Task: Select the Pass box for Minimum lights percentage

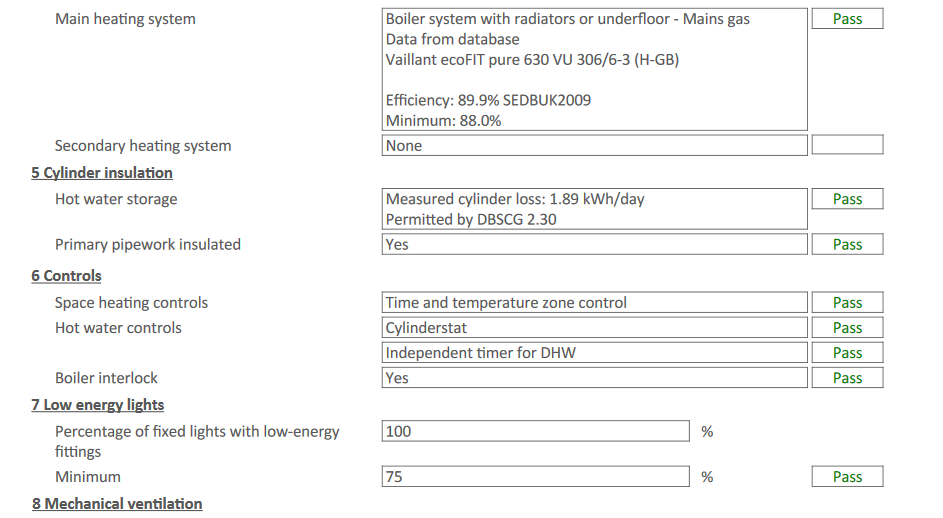Action: point(847,476)
